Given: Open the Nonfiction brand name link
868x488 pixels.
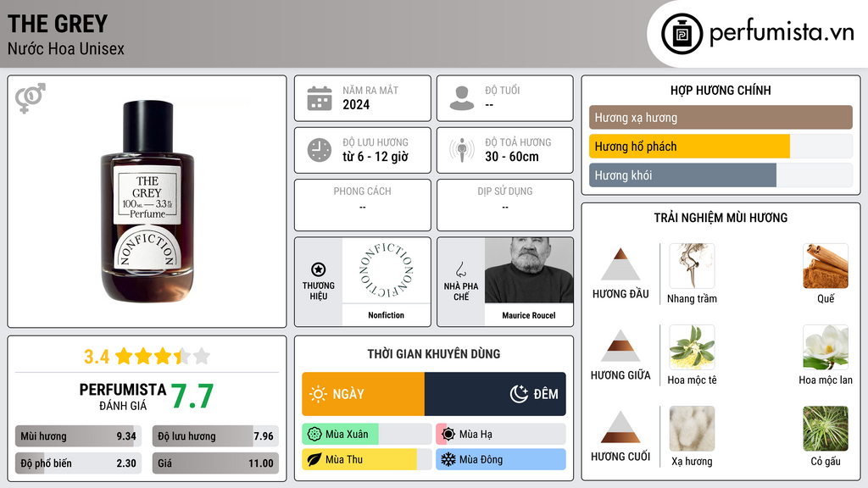Looking at the screenshot, I should (x=386, y=315).
